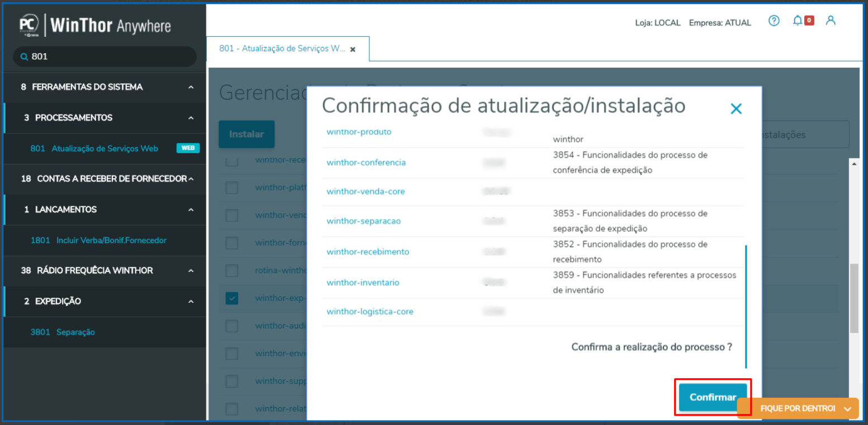Toggle the checkbox for winthor-forn row
The width and height of the screenshot is (868, 425).
click(x=232, y=243)
